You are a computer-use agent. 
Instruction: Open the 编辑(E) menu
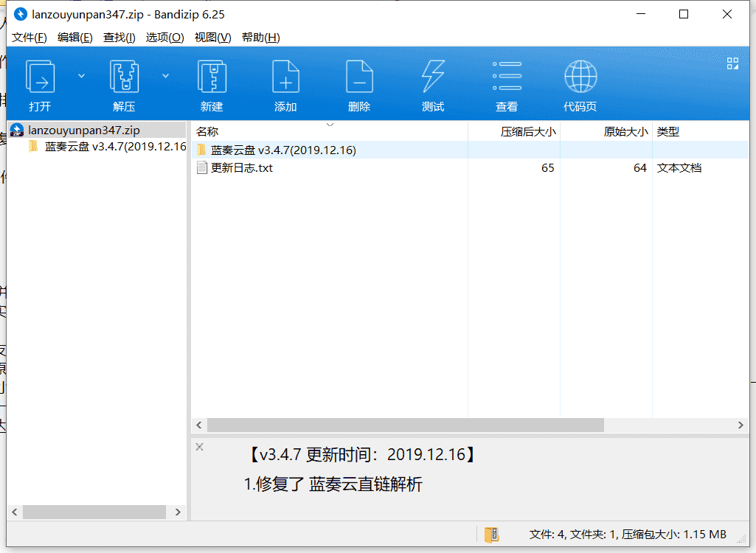tap(74, 37)
